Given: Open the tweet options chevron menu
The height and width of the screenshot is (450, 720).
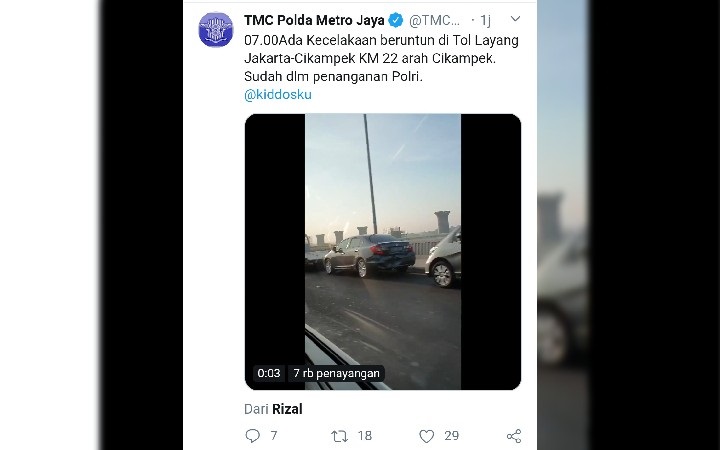Looking at the screenshot, I should point(515,19).
